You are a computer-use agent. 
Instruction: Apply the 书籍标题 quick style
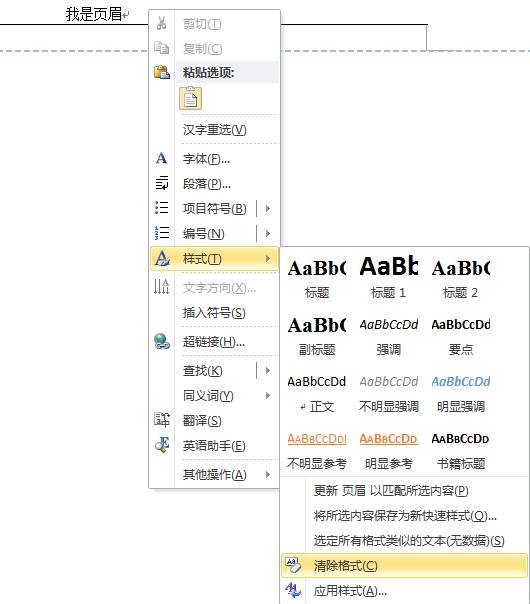pyautogui.click(x=460, y=449)
